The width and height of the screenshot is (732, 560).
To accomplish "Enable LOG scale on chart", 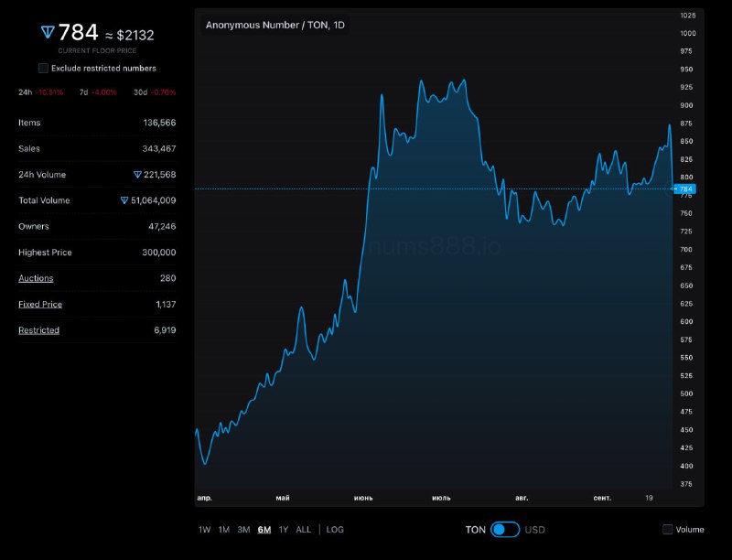I will pos(335,530).
